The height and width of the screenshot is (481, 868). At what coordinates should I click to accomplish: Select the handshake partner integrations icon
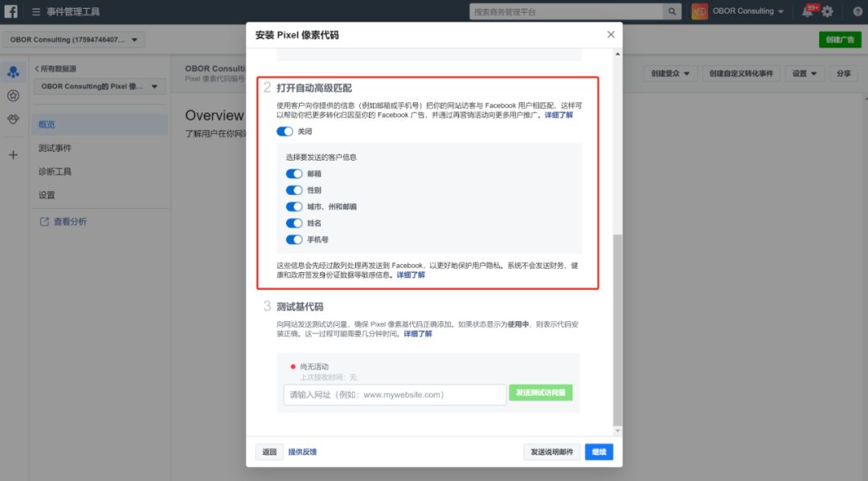click(x=14, y=120)
